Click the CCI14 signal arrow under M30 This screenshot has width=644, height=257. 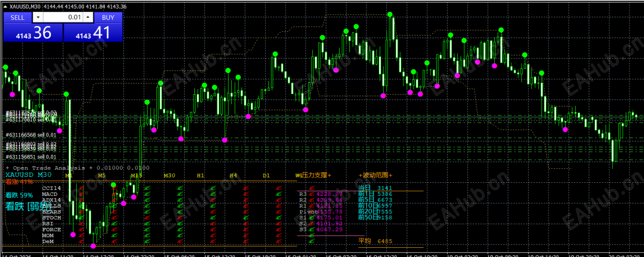(179, 188)
